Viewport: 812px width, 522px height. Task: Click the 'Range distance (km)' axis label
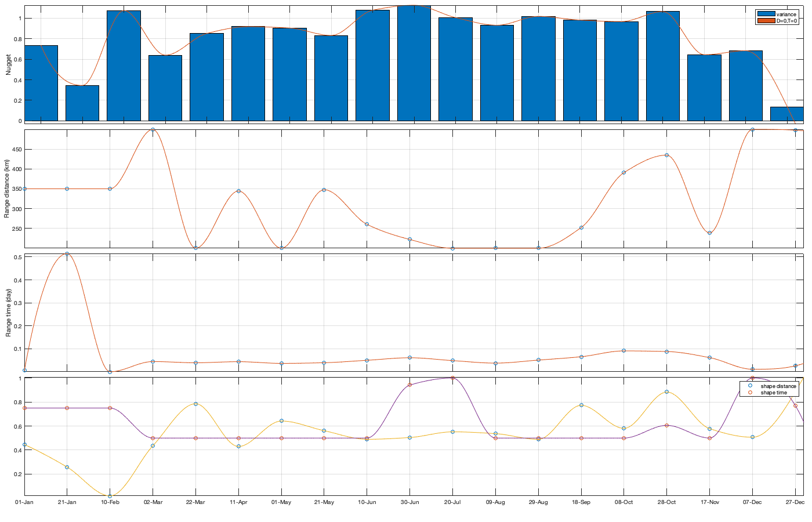point(7,188)
